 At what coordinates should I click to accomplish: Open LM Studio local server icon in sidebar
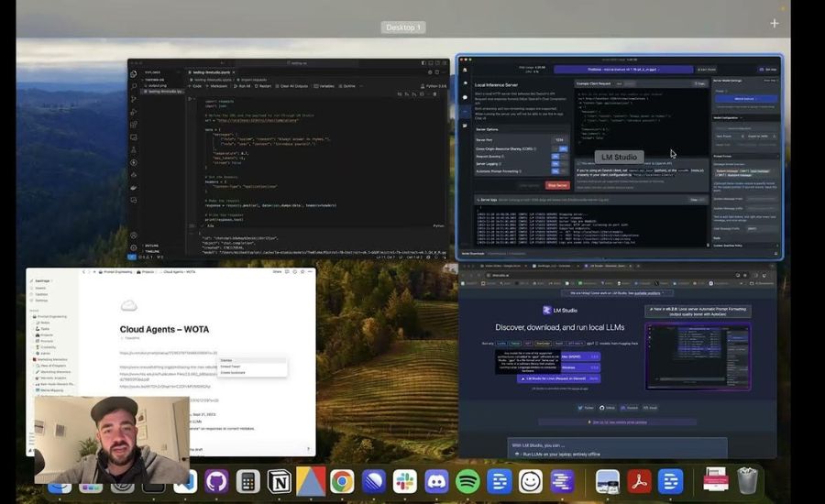[465, 112]
